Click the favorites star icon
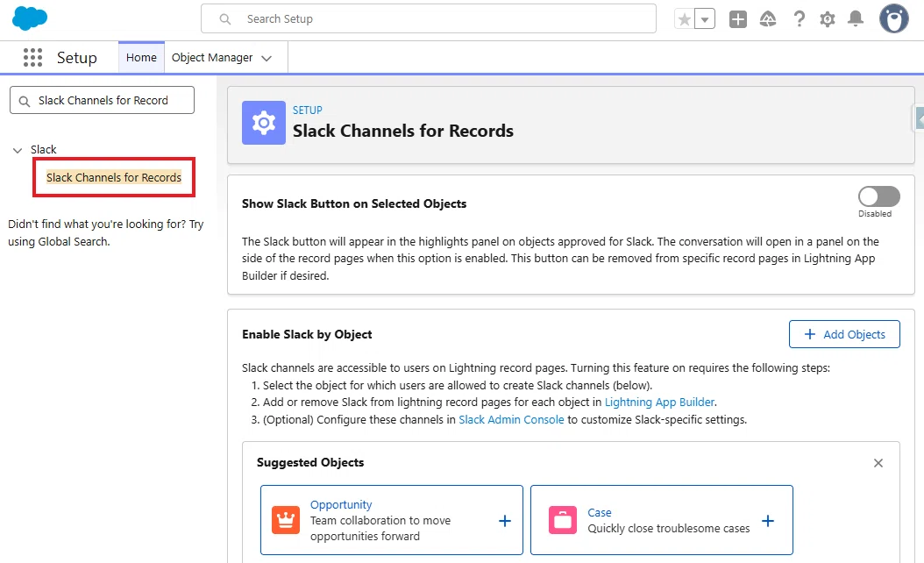Image resolution: width=924 pixels, height=563 pixels. (684, 19)
